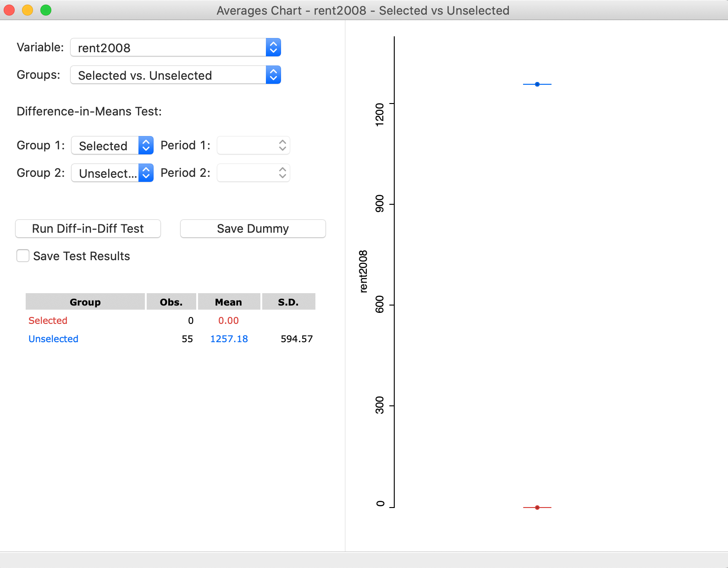Screen dimensions: 728x568
Task: Click the 900 axis tick label
Action: pyautogui.click(x=380, y=204)
